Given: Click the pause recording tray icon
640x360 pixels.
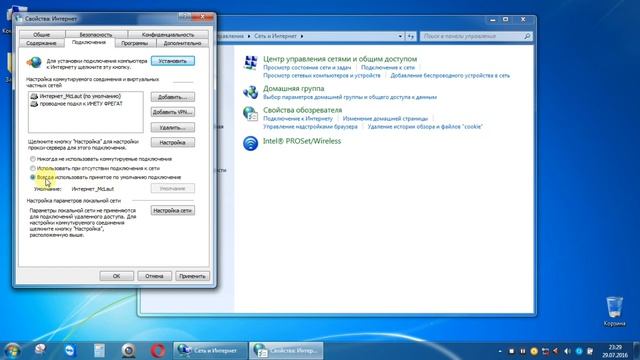Looking at the screenshot, I should (522, 351).
